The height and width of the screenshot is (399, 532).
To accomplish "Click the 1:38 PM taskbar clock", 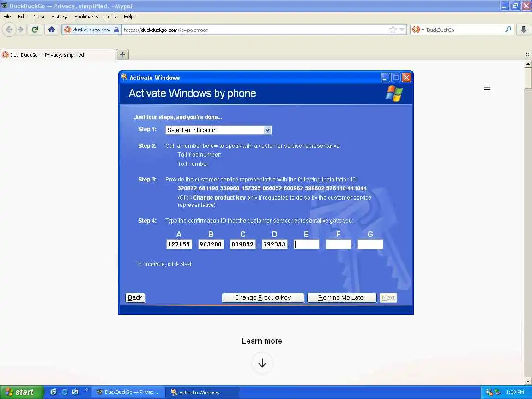I will [x=515, y=392].
